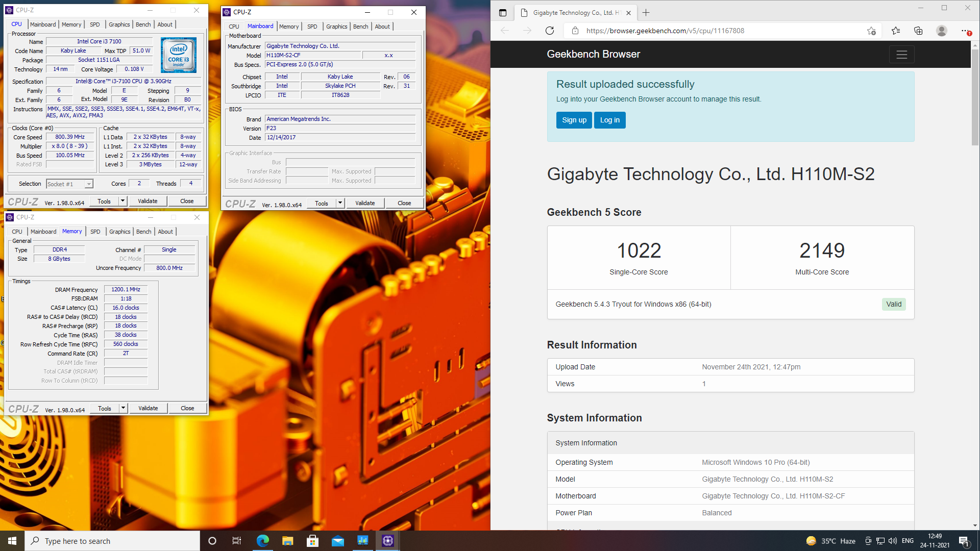The width and height of the screenshot is (980, 551).
Task: Open SPD tab in top-left CPU-Z
Action: coord(95,24)
